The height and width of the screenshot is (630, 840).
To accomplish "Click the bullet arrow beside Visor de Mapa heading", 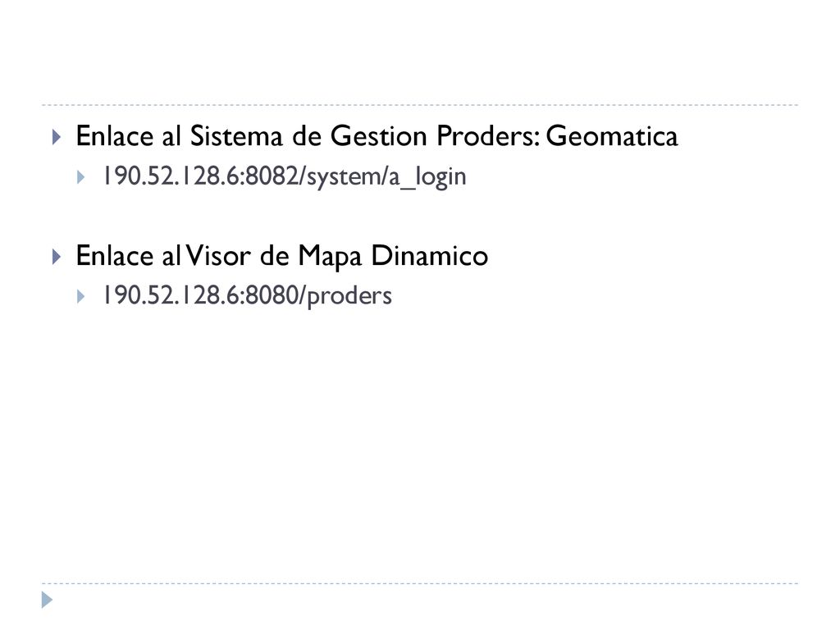I will [x=57, y=257].
